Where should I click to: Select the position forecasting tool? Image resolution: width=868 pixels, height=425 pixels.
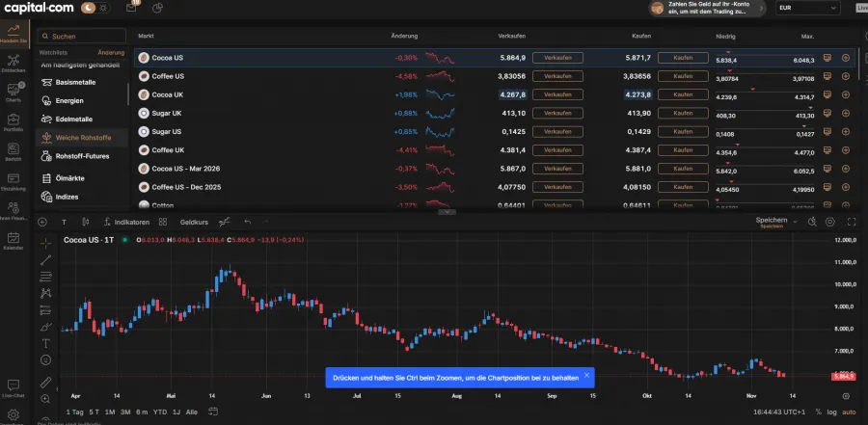[46, 310]
